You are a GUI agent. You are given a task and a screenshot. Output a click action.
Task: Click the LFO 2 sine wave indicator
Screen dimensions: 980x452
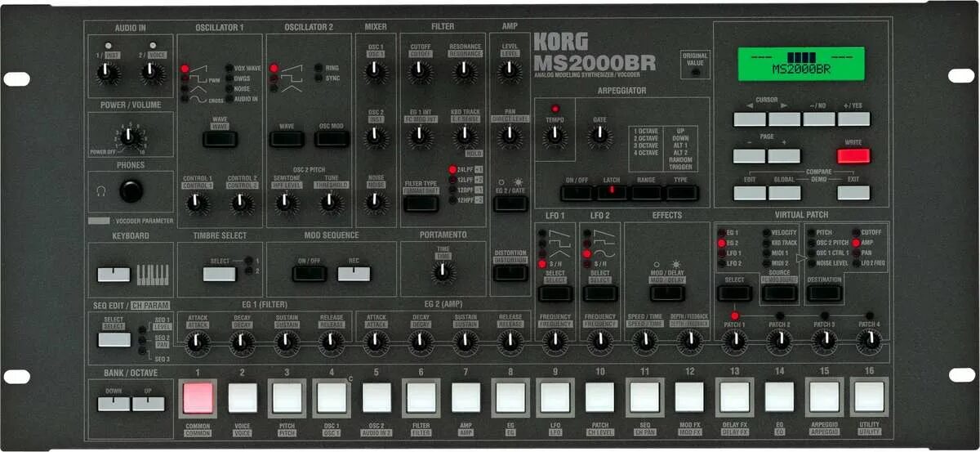pyautogui.click(x=585, y=253)
